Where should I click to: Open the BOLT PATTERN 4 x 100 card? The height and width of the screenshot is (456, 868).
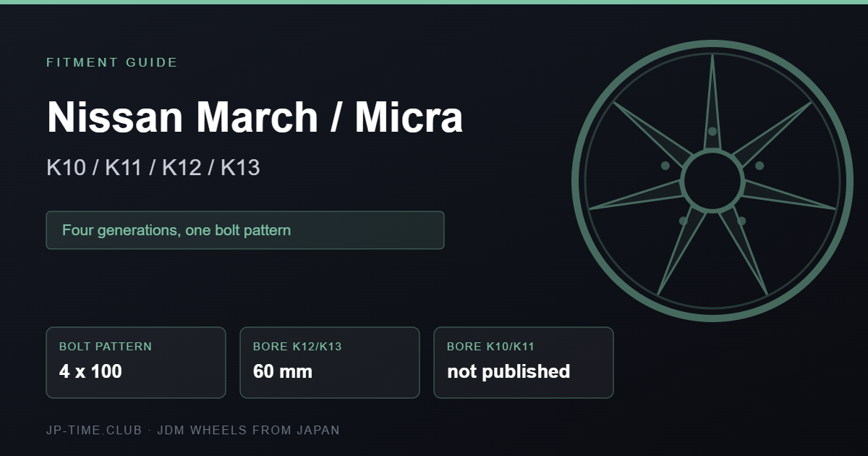click(x=136, y=363)
